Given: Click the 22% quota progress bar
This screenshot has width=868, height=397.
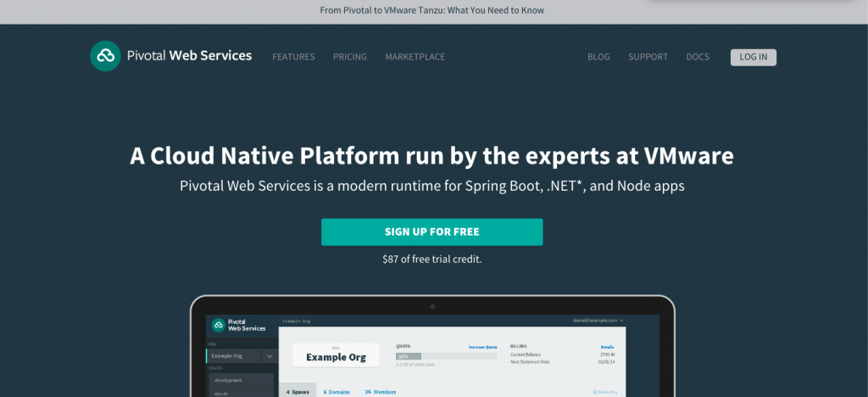Looking at the screenshot, I should (x=446, y=356).
